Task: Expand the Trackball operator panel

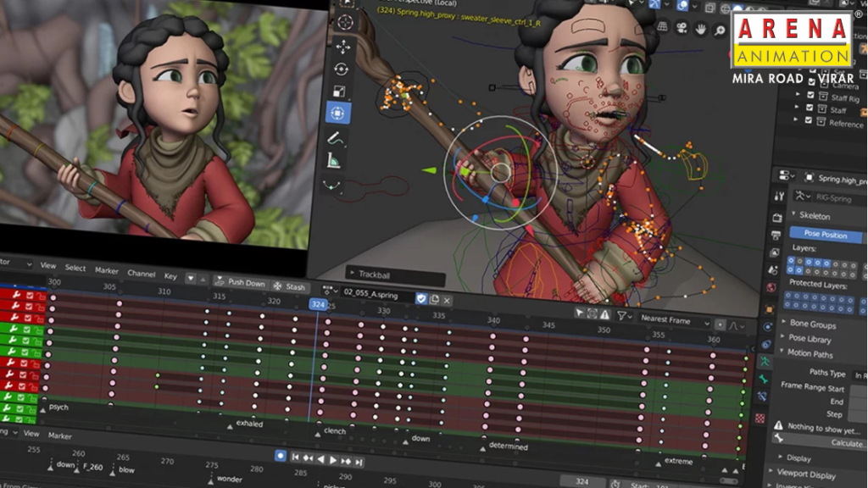Action: pyautogui.click(x=352, y=272)
